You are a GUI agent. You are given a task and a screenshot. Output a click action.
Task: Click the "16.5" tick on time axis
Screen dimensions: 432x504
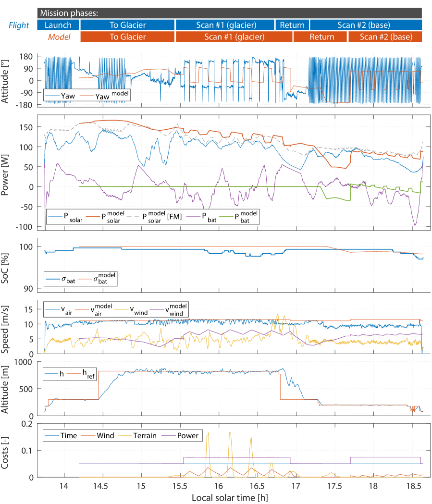pos(257,486)
